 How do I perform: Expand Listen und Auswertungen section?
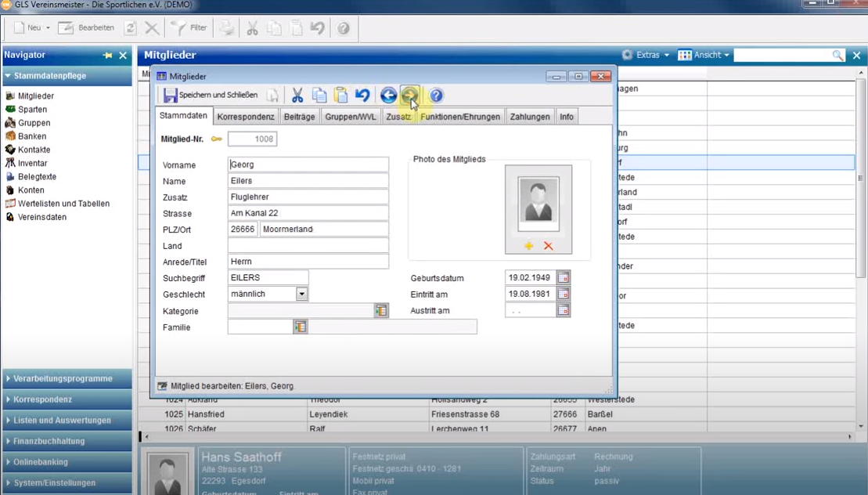pos(67,421)
